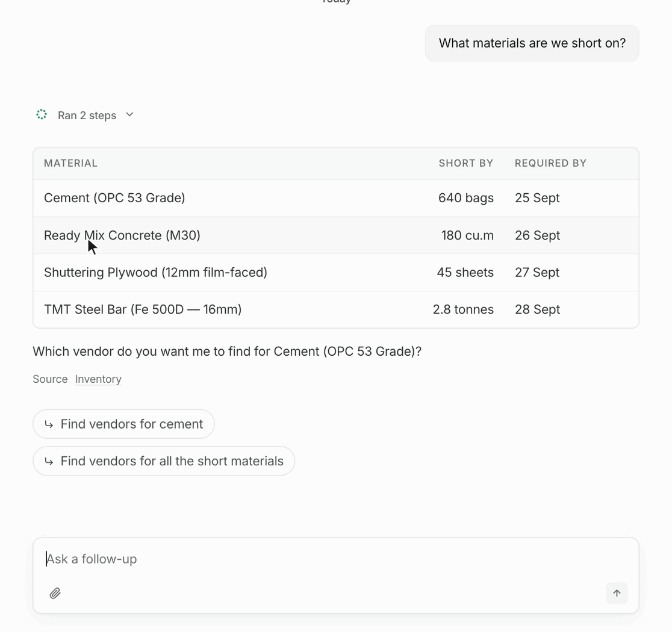Screen dimensions: 672x632
Task: Click the send arrow button
Action: click(x=617, y=593)
